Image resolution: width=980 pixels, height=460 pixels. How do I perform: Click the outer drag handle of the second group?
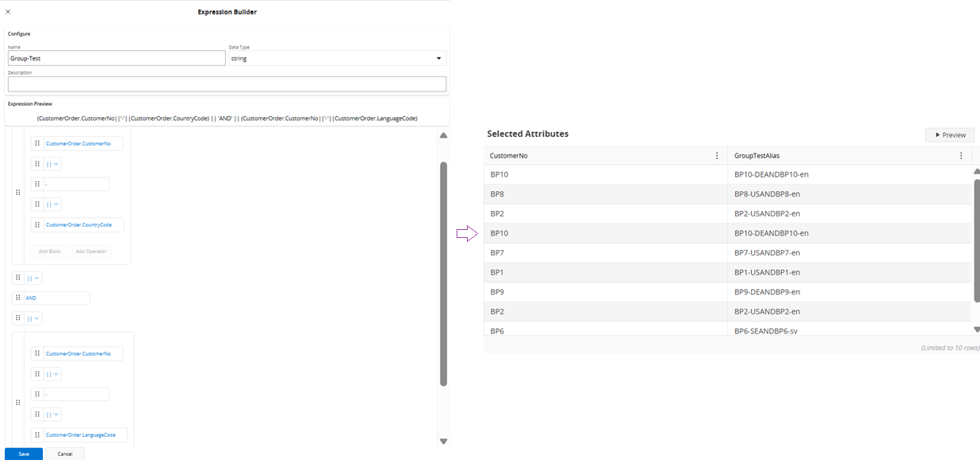click(x=18, y=403)
